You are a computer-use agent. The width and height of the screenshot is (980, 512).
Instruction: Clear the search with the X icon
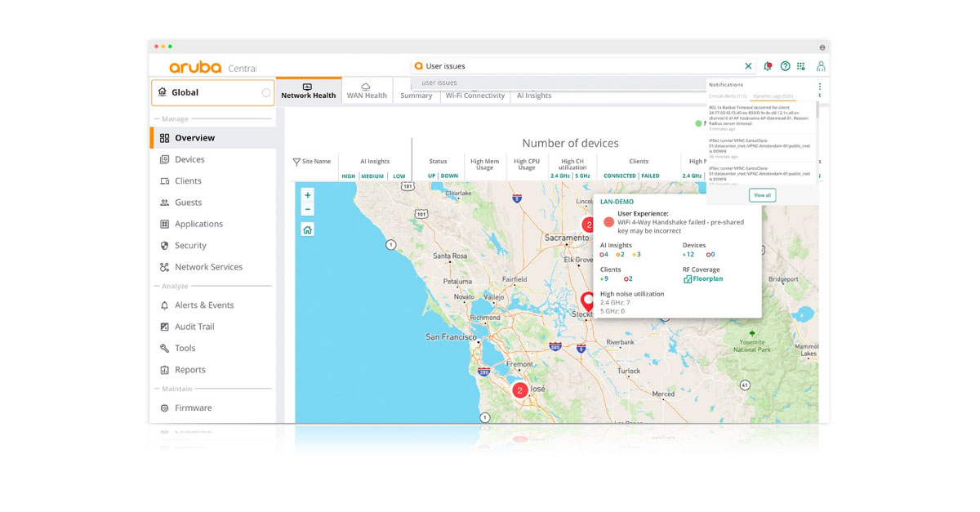tap(748, 66)
